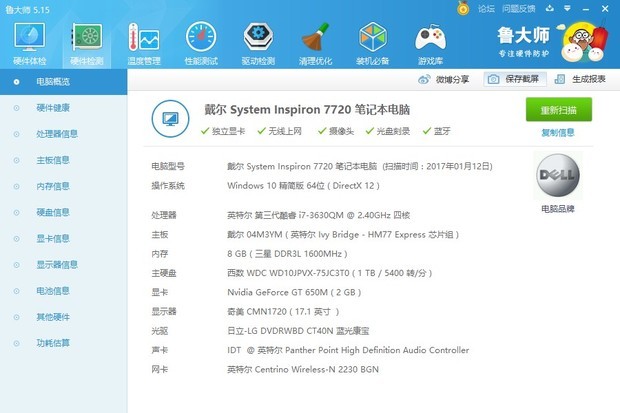Click the 电脑型号 Inspiron 7720 row text
The image size is (620, 413).
coord(360,166)
